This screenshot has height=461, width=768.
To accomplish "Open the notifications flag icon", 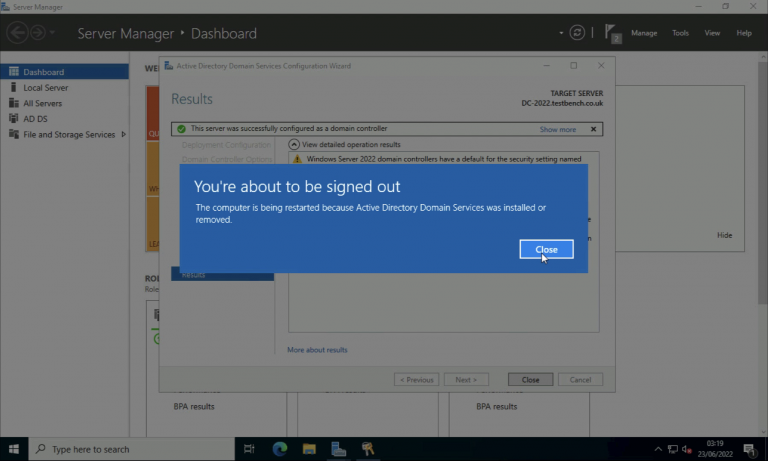I will [613, 33].
